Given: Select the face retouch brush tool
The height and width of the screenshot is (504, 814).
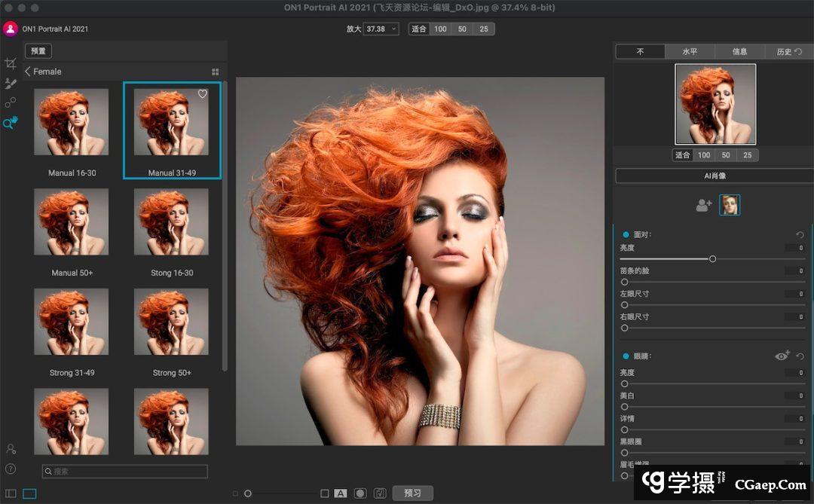Looking at the screenshot, I should 11,84.
